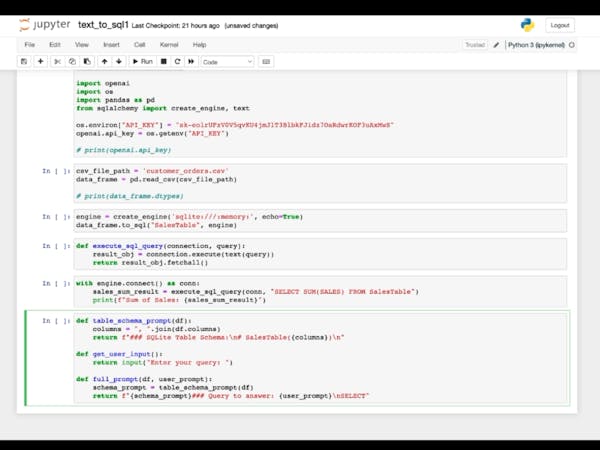This screenshot has width=600, height=450.
Task: Click the '# print(data_frame.dtypes)' comment
Action: [129, 196]
